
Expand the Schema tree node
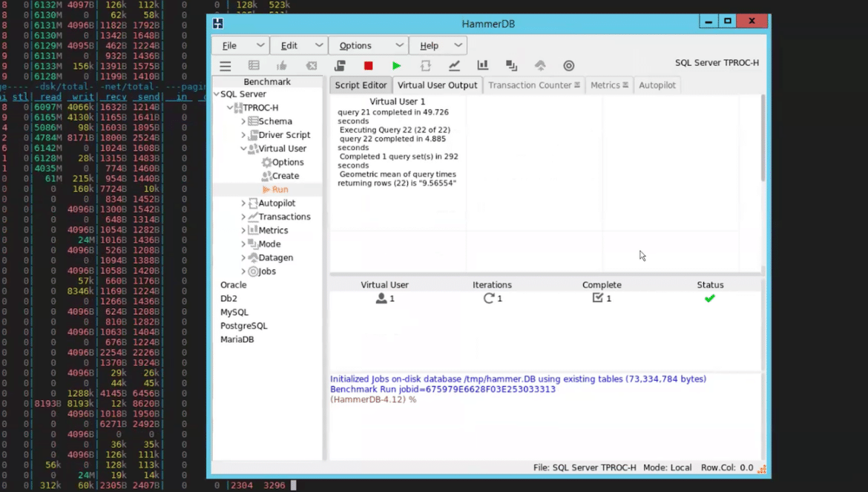(243, 121)
